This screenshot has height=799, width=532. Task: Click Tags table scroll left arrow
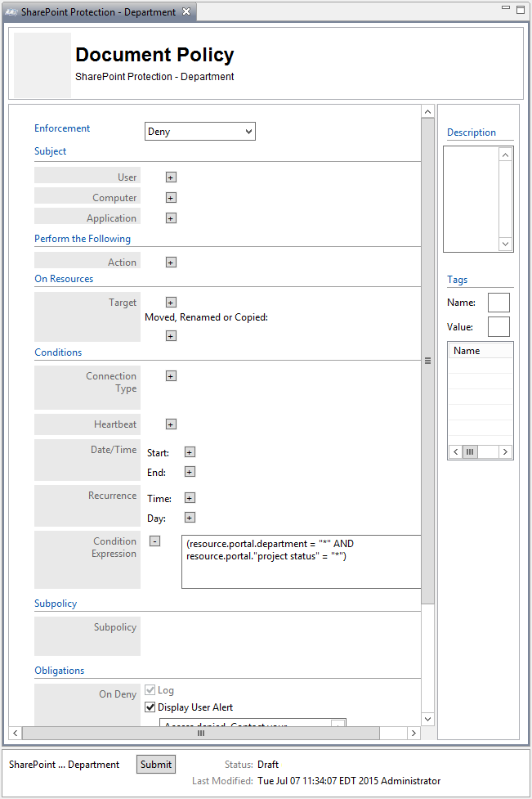tap(456, 452)
